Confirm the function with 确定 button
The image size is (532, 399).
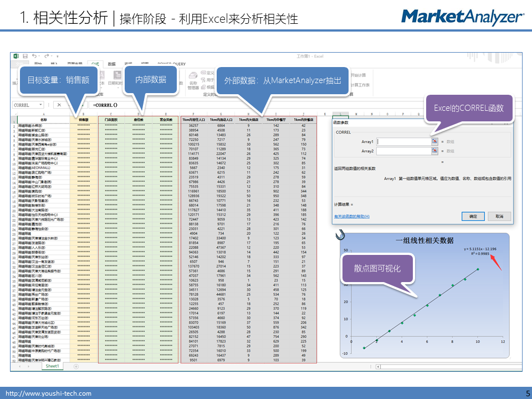473,217
